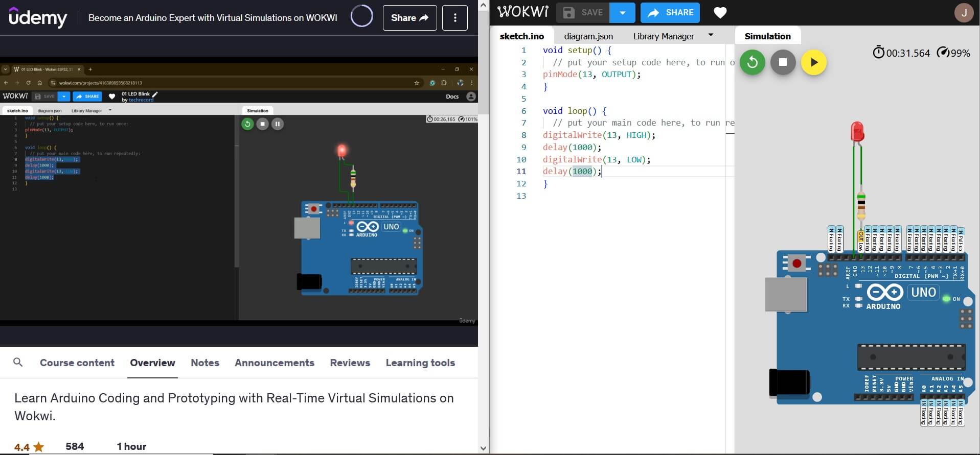Click the 99% simulation speed indicator
The image size is (980, 455).
(953, 53)
